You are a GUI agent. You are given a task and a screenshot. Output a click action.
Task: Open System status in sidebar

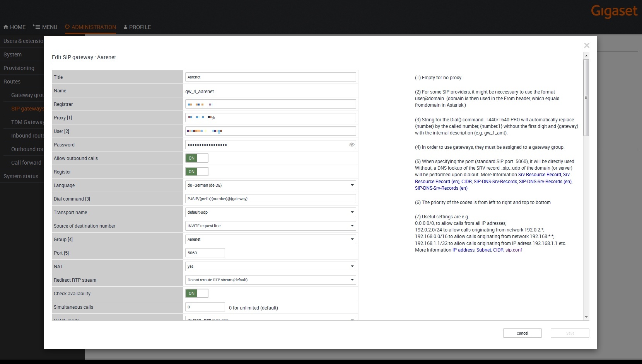(21, 176)
